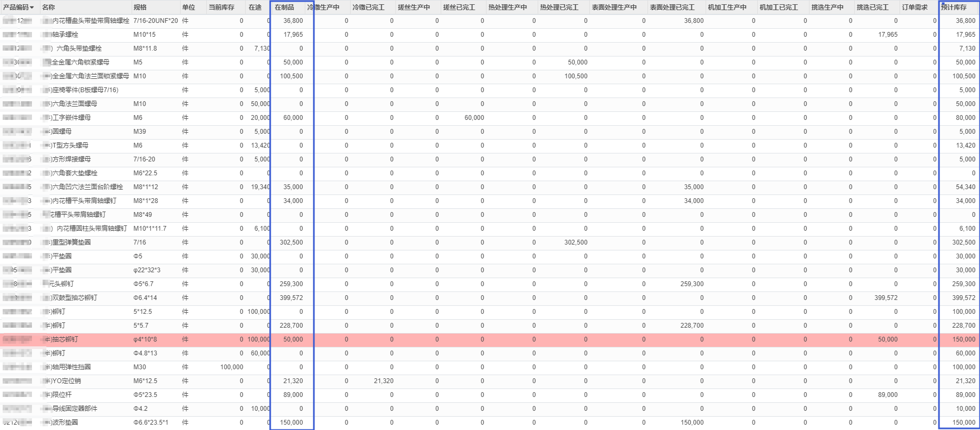Click the 产品编码 sort arrow
This screenshot has height=430, width=980.
click(32, 7)
